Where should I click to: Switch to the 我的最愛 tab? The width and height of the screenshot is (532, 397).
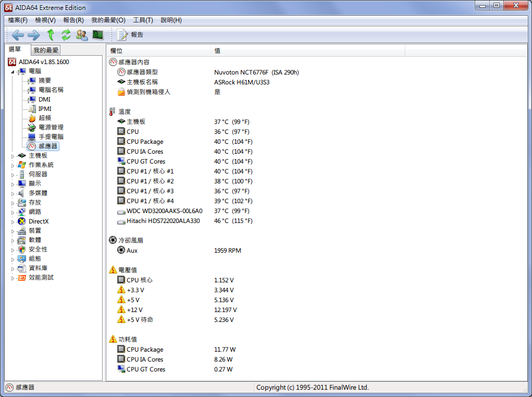[x=46, y=50]
